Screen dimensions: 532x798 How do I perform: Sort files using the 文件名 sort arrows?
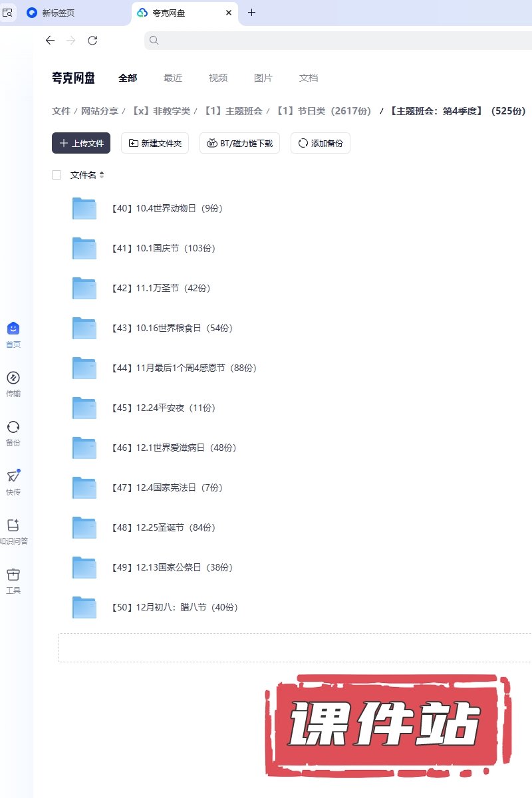click(102, 175)
